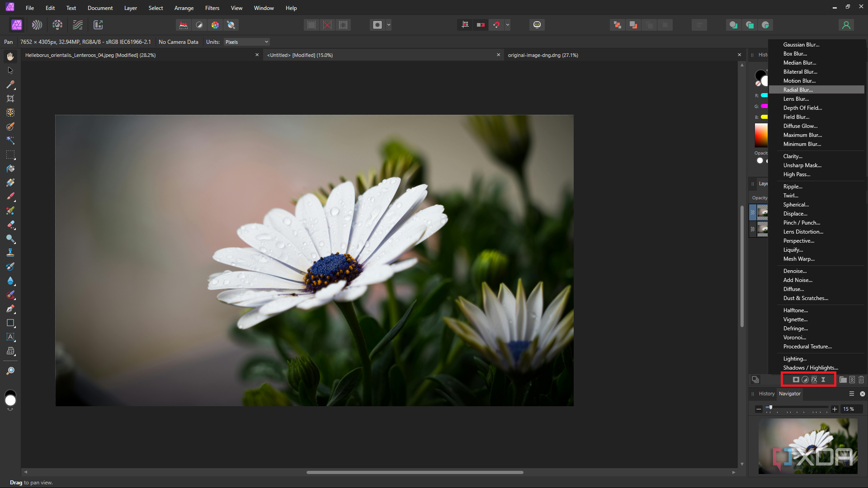Choose Unsharp Mask filter
The width and height of the screenshot is (868, 488).
816,165
